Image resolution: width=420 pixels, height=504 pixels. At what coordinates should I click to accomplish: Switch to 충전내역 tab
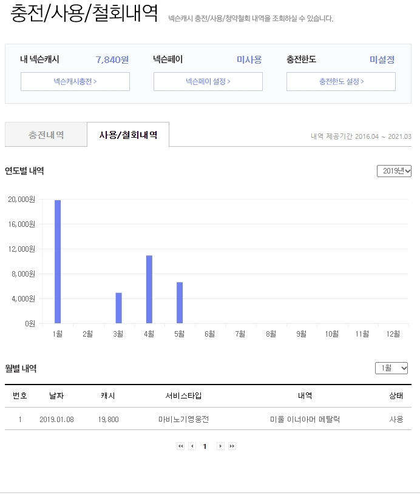(x=46, y=135)
